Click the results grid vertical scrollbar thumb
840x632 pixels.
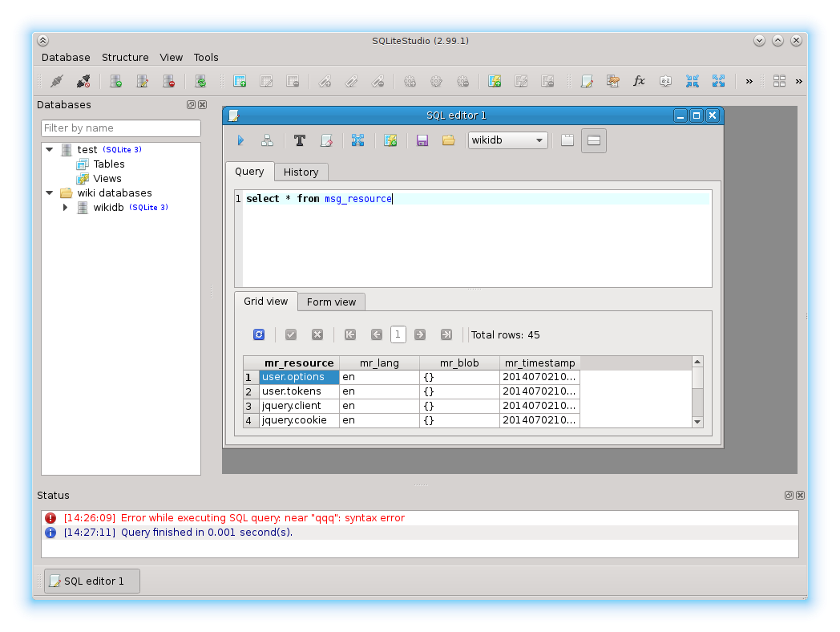coord(697,378)
